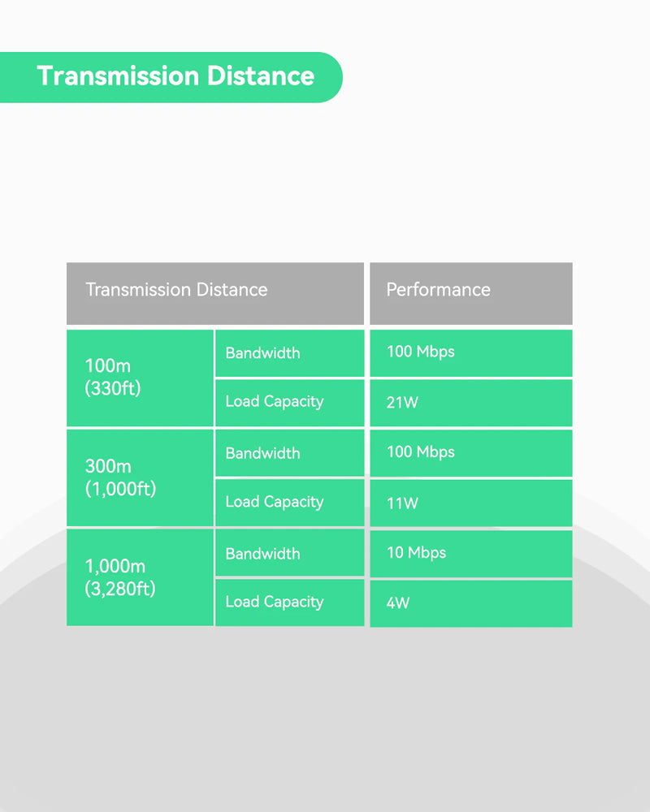Click the (3,280ft) distance text
The height and width of the screenshot is (812, 650).
(120, 590)
